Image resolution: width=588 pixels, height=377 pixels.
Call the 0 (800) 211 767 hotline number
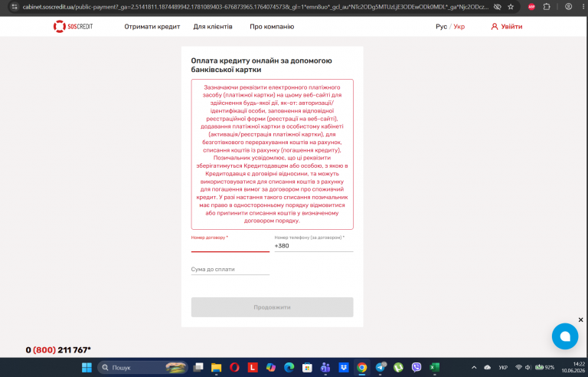[x=58, y=350]
